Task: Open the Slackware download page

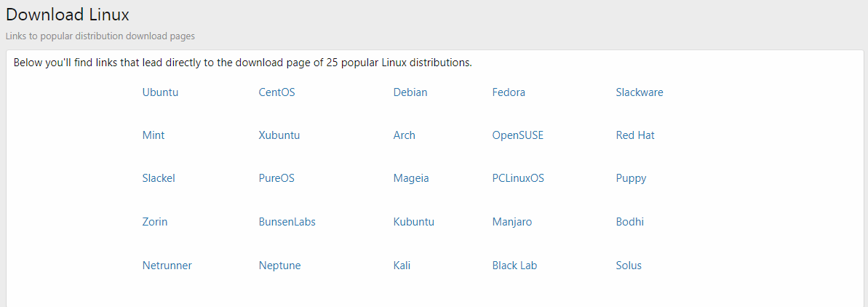Action: 640,92
